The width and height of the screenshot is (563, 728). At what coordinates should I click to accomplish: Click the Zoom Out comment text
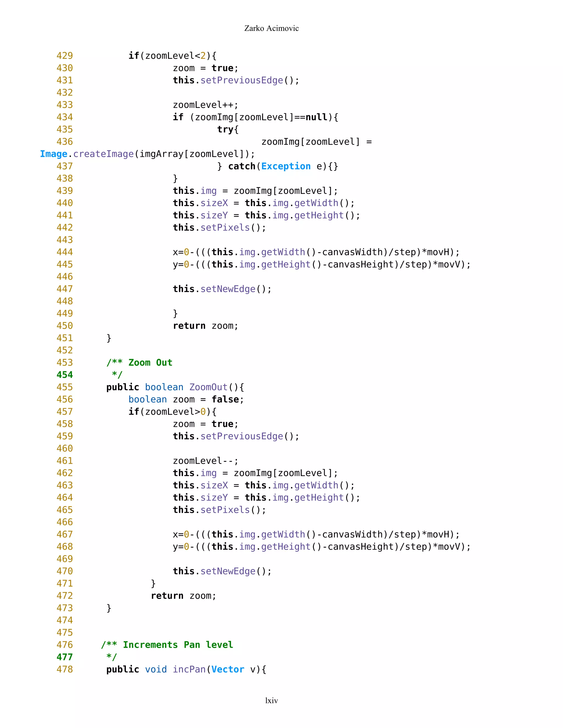point(150,363)
